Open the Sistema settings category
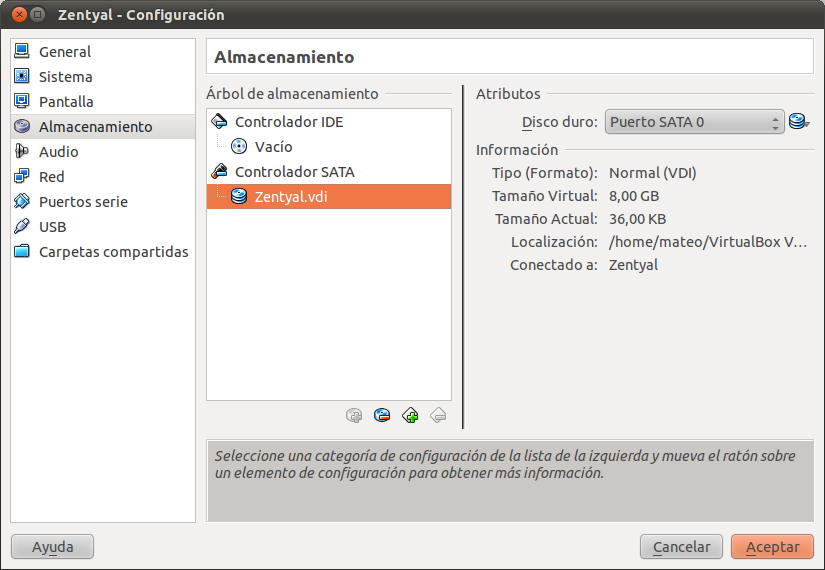 pos(103,77)
